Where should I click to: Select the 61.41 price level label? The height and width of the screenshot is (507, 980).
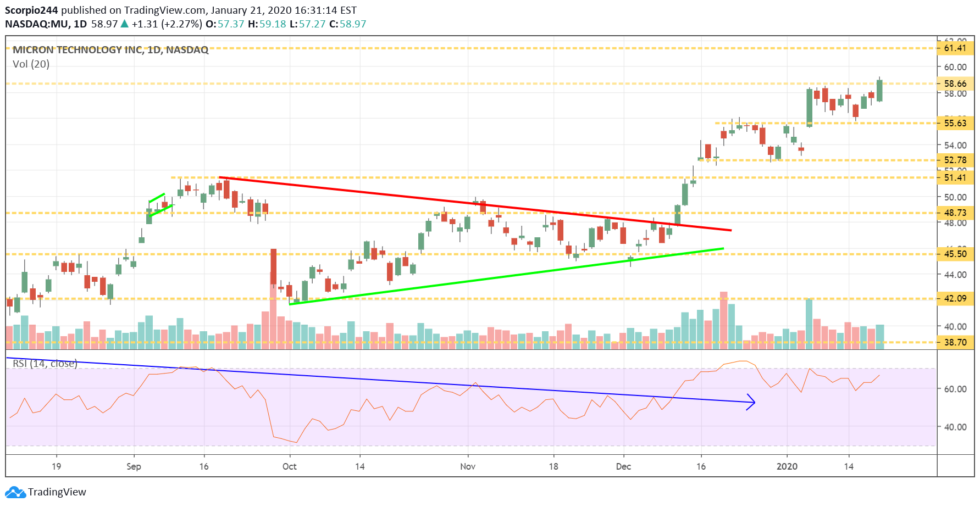click(x=955, y=48)
